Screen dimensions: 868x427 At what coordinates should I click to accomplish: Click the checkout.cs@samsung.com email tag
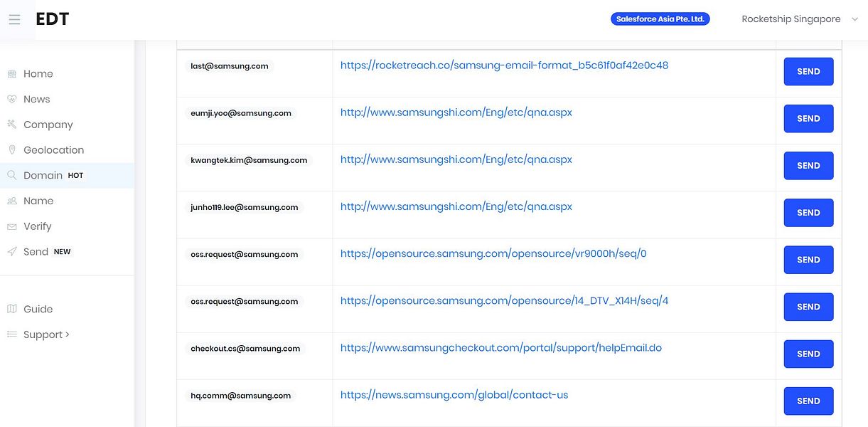pos(245,349)
